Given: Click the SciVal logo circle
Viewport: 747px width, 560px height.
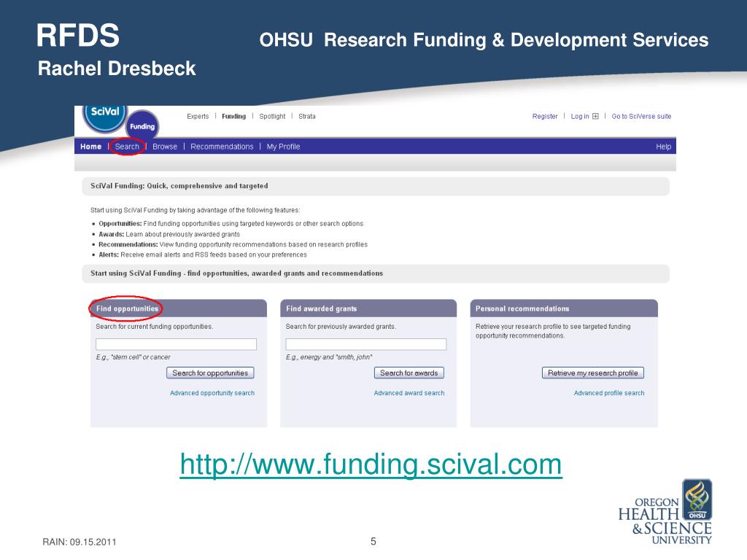Looking at the screenshot, I should pos(105,117).
